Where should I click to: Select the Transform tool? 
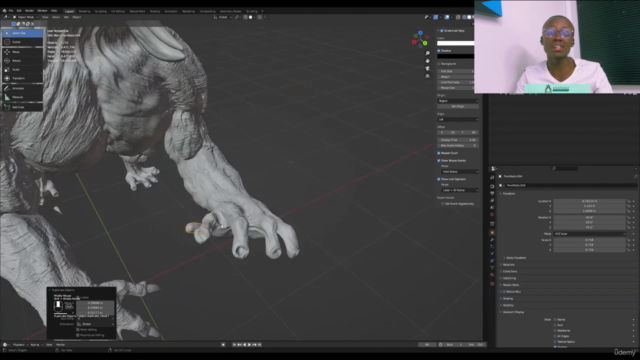[22, 78]
